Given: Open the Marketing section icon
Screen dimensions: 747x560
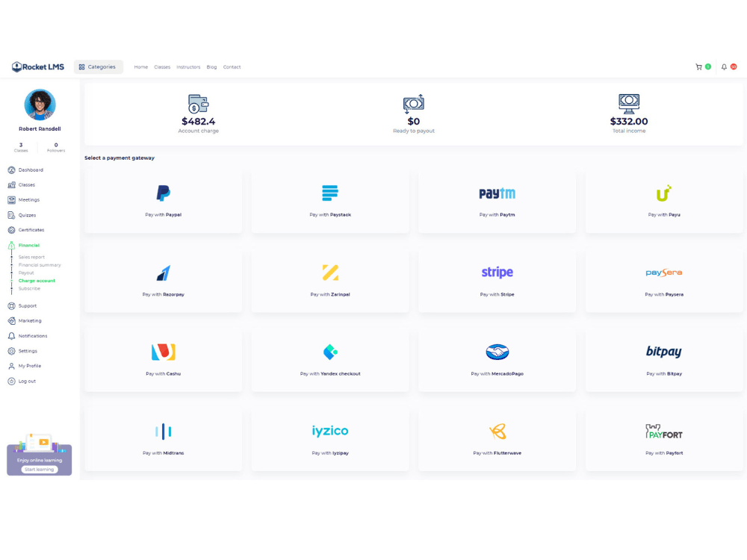Looking at the screenshot, I should pos(11,320).
